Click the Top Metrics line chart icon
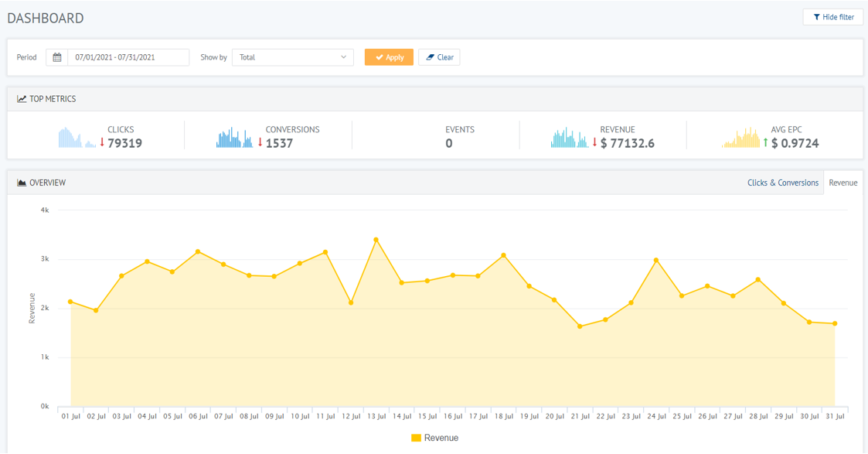868x454 pixels. click(22, 99)
